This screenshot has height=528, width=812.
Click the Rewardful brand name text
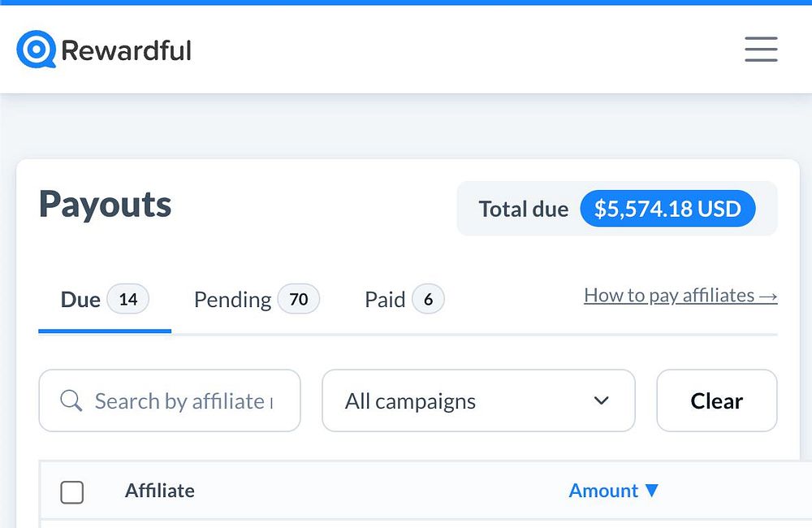(127, 50)
